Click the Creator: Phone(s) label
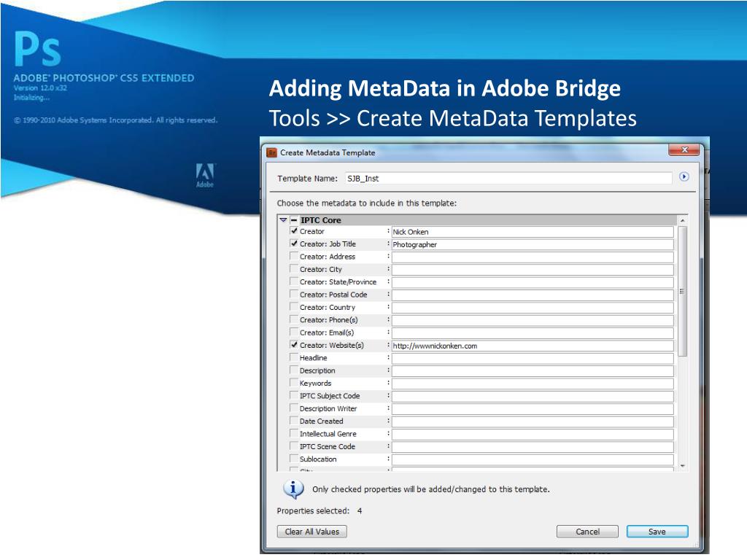Image resolution: width=747 pixels, height=560 pixels. pos(329,320)
